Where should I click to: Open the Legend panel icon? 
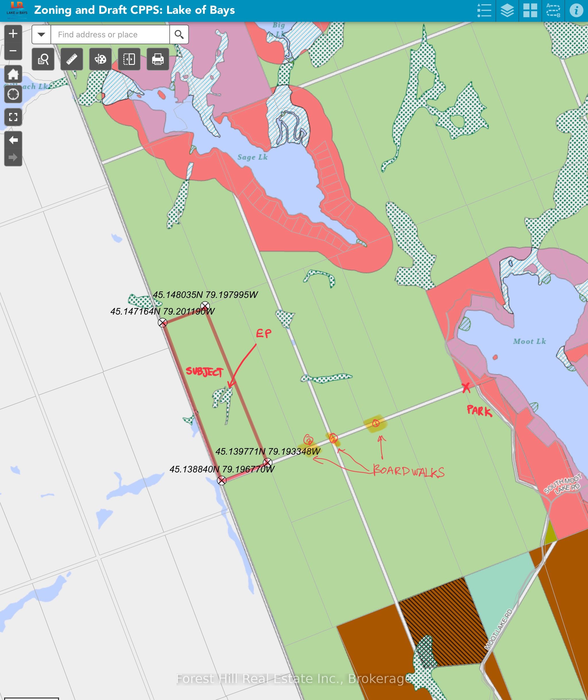click(484, 11)
